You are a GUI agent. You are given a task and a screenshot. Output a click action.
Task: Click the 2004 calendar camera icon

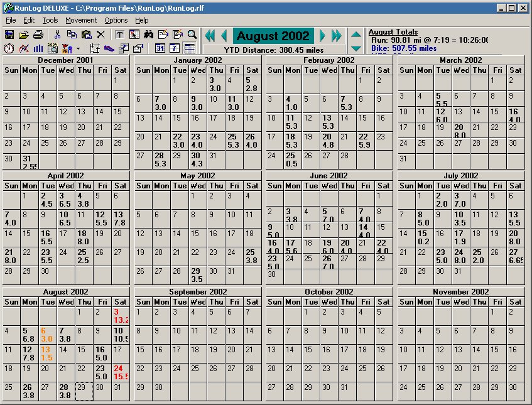[53, 48]
